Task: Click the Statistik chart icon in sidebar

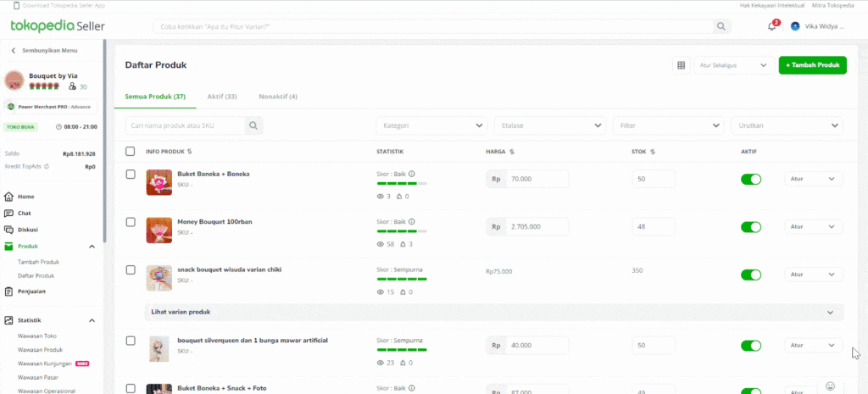Action: pos(8,320)
